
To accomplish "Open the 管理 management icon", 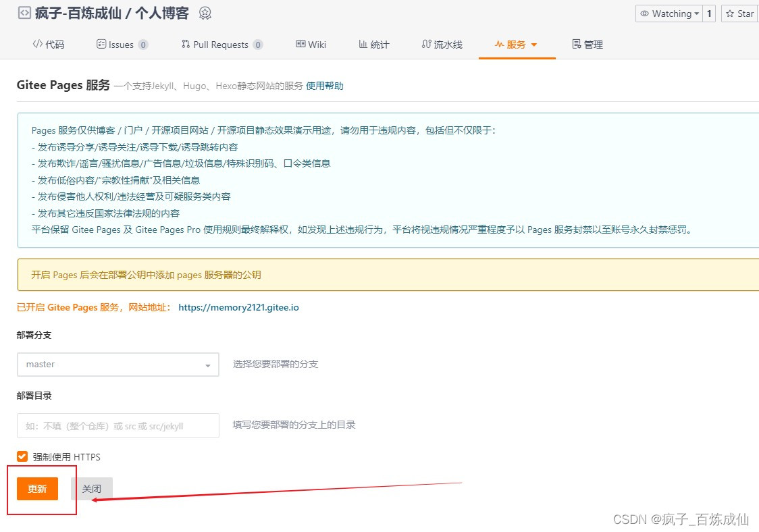I will [x=577, y=44].
